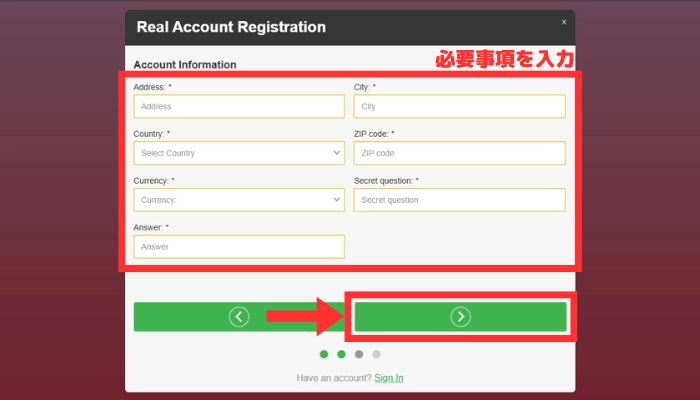The width and height of the screenshot is (700, 400).
Task: Select the first green step indicator dot
Action: tap(324, 354)
